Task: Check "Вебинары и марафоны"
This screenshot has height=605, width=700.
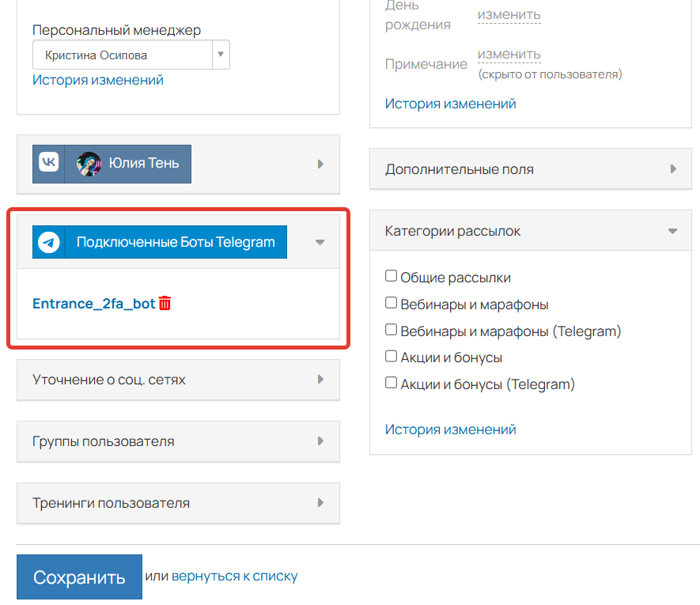Action: click(391, 302)
